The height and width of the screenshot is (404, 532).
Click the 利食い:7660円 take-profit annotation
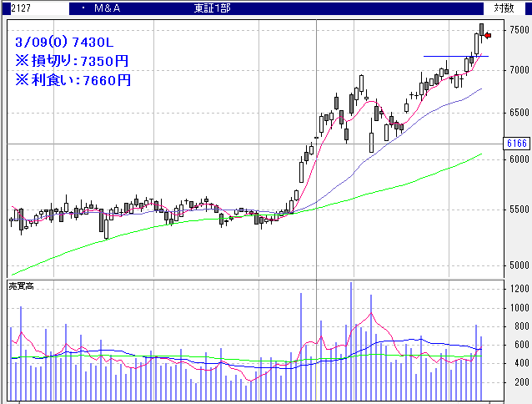click(73, 80)
